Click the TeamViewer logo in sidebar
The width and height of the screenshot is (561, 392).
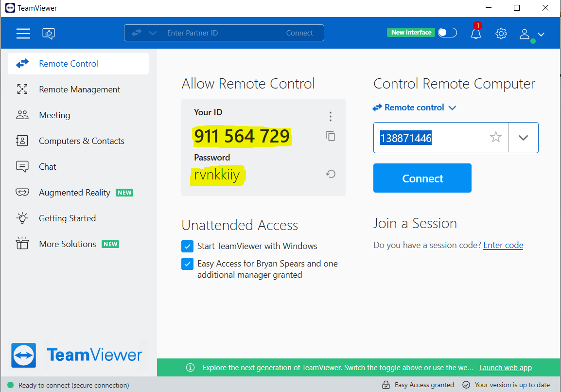pyautogui.click(x=78, y=355)
